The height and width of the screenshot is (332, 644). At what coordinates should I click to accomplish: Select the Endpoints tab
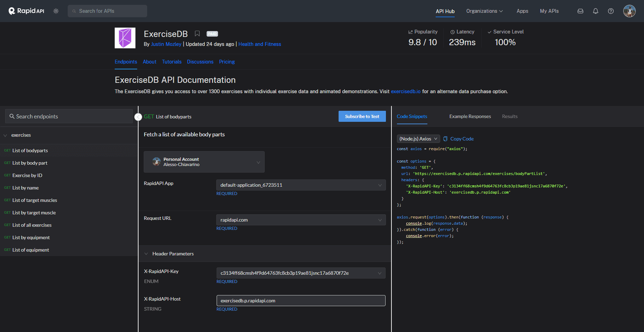click(x=126, y=62)
